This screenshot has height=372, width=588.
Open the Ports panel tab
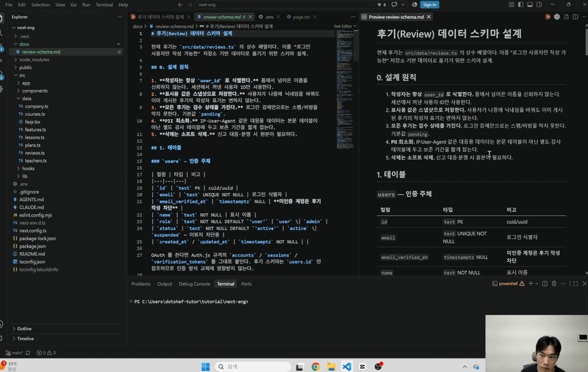tap(246, 284)
